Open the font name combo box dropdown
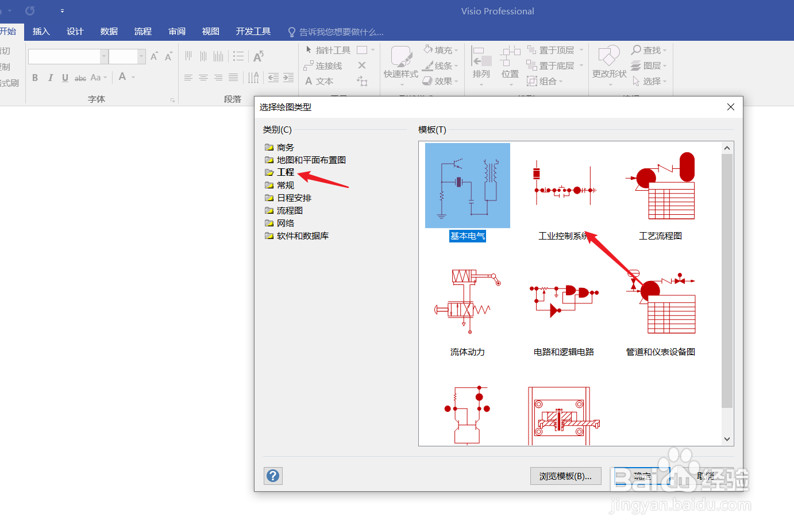Screen dimensions: 794x532 point(104,56)
